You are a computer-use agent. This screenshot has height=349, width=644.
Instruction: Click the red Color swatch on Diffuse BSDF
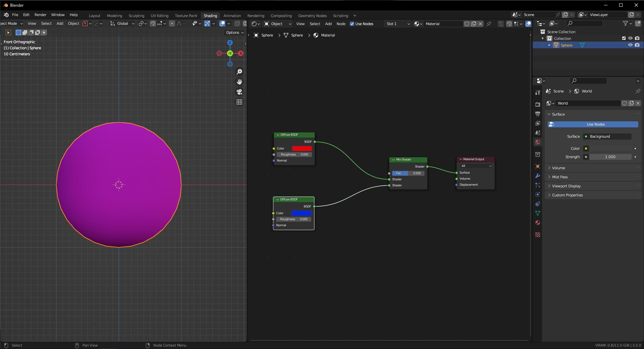pos(302,149)
